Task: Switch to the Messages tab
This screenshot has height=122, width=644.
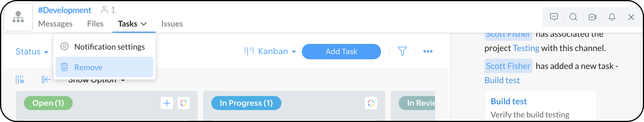Action: (x=55, y=24)
